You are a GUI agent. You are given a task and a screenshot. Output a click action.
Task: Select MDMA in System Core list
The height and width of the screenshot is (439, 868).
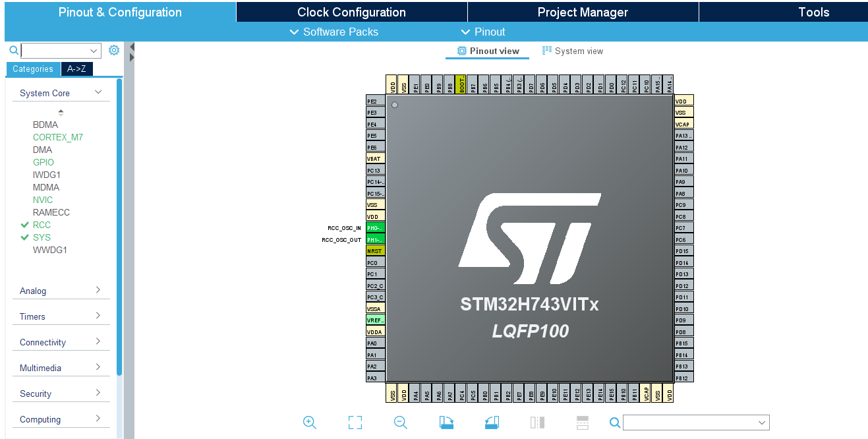point(46,187)
